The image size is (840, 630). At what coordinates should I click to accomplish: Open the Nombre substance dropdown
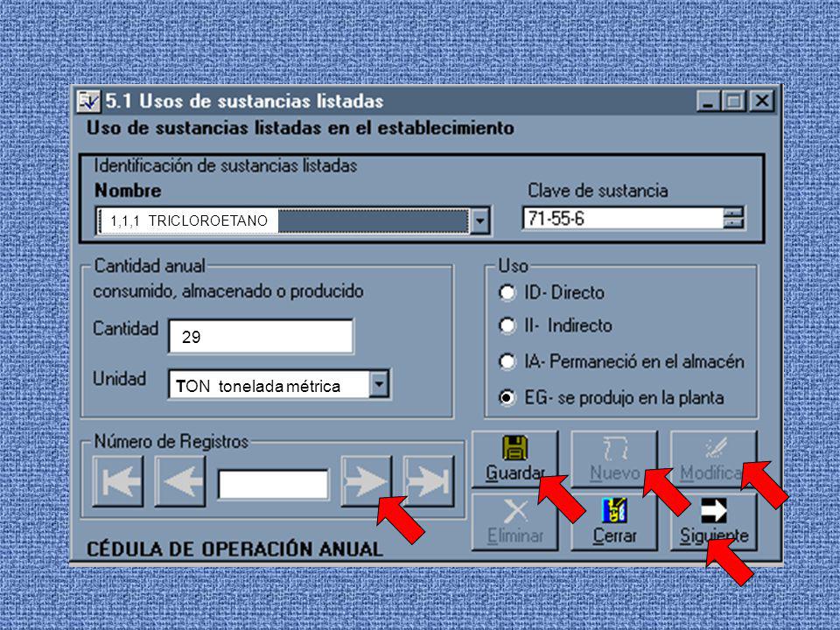tap(480, 220)
